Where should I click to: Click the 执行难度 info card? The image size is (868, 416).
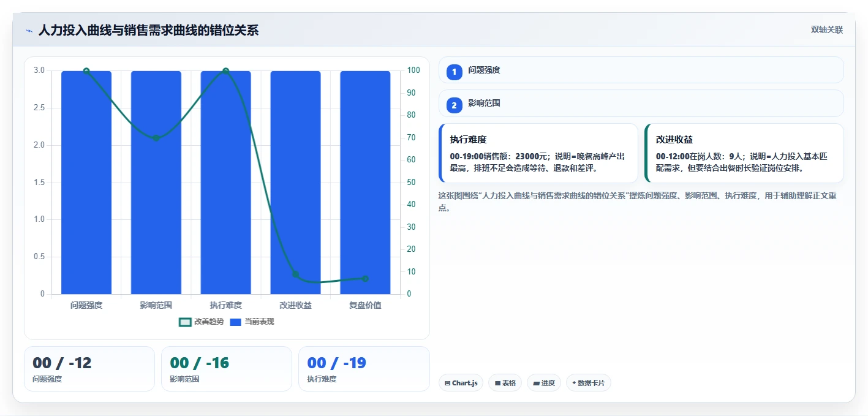(538, 153)
